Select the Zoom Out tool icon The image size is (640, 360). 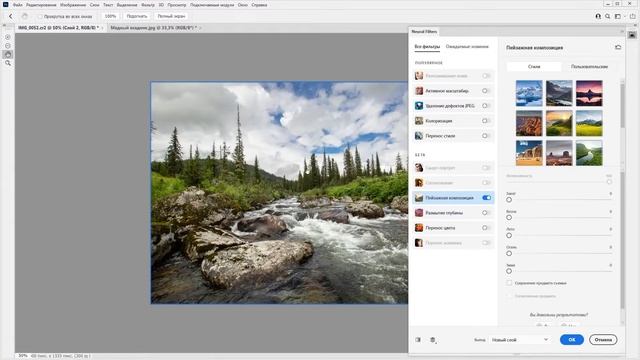(8, 46)
